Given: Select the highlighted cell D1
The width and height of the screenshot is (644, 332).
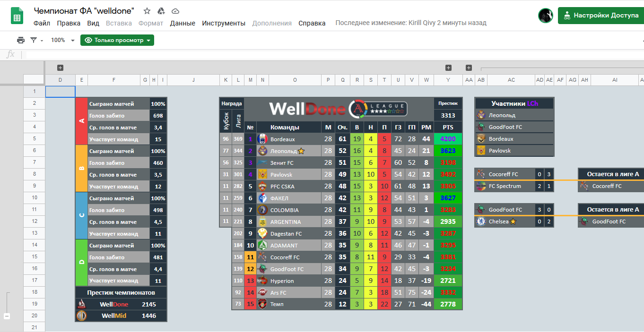Looking at the screenshot, I should [x=60, y=92].
